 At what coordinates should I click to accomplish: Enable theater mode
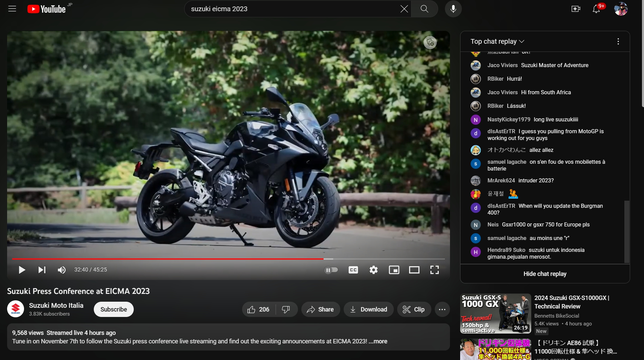414,270
